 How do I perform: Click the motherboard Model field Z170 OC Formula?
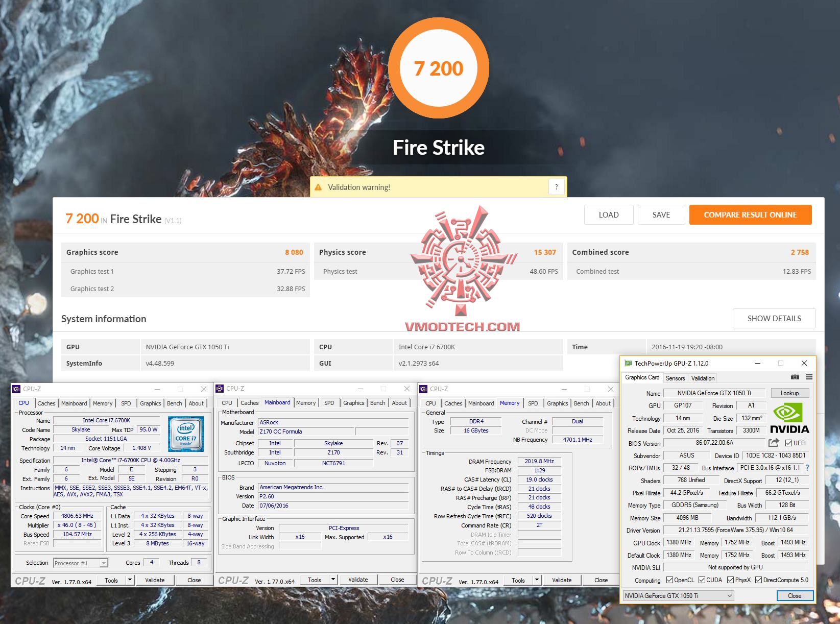point(306,431)
